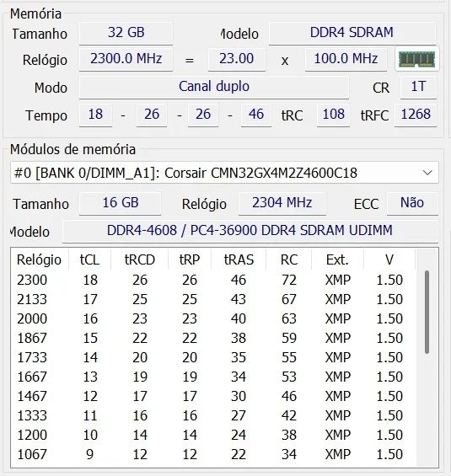Click the tRC value 108
Viewport: 451px width, 476px height.
[334, 115]
